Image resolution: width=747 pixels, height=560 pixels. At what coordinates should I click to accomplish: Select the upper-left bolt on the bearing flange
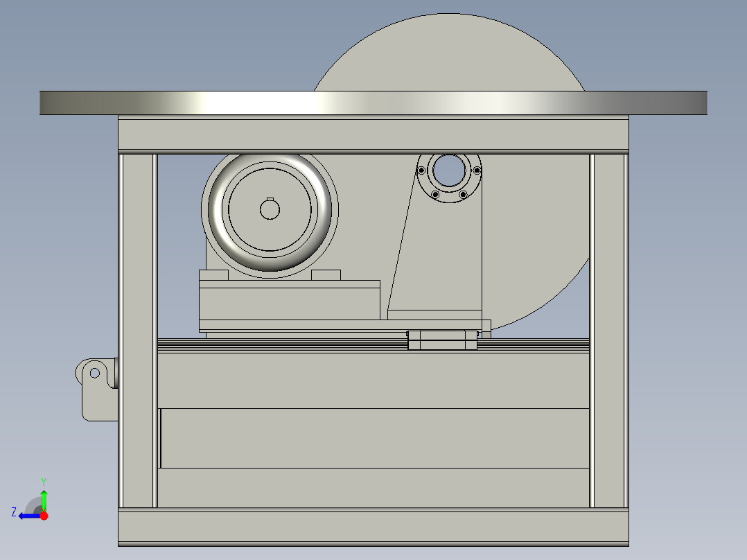(x=421, y=170)
